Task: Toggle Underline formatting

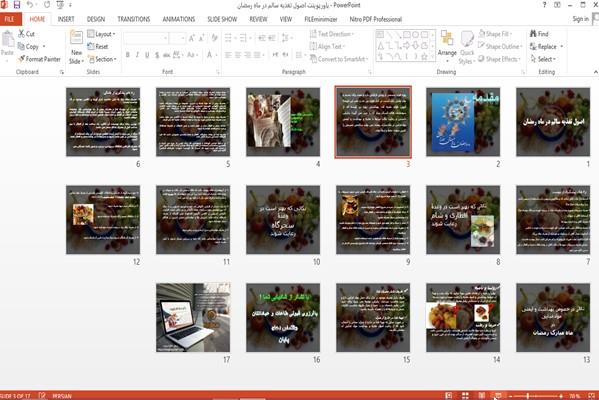Action: (147, 55)
